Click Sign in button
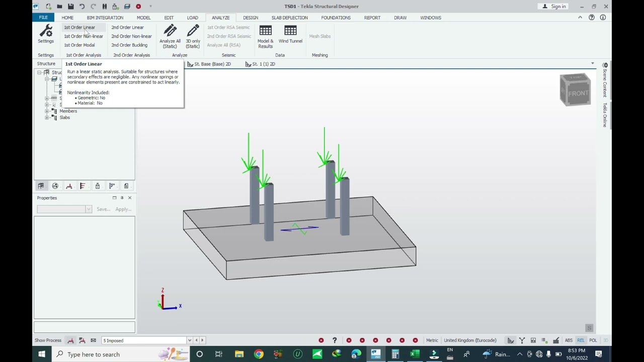 tap(554, 7)
